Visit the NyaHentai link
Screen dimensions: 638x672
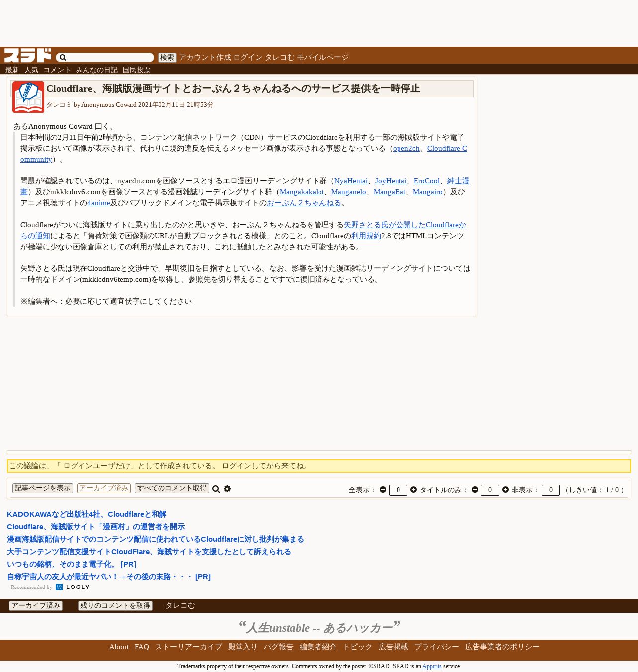click(351, 181)
